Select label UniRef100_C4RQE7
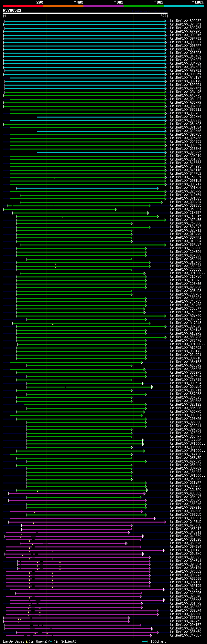The height and width of the screenshot is (644, 207). click(186, 636)
